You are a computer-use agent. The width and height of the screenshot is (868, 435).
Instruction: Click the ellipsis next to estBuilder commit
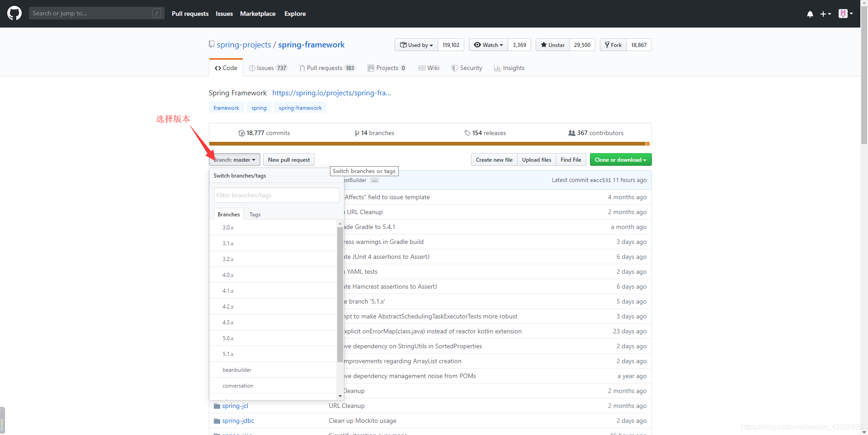pyautogui.click(x=374, y=180)
